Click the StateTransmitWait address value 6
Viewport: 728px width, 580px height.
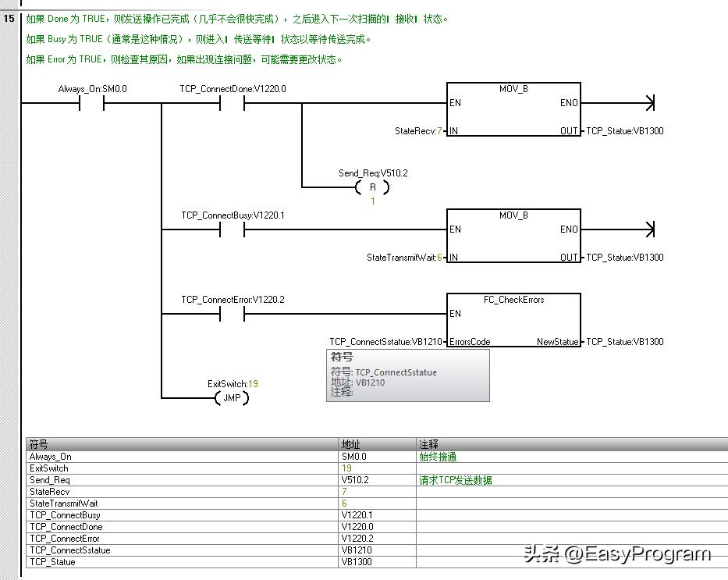(x=343, y=503)
